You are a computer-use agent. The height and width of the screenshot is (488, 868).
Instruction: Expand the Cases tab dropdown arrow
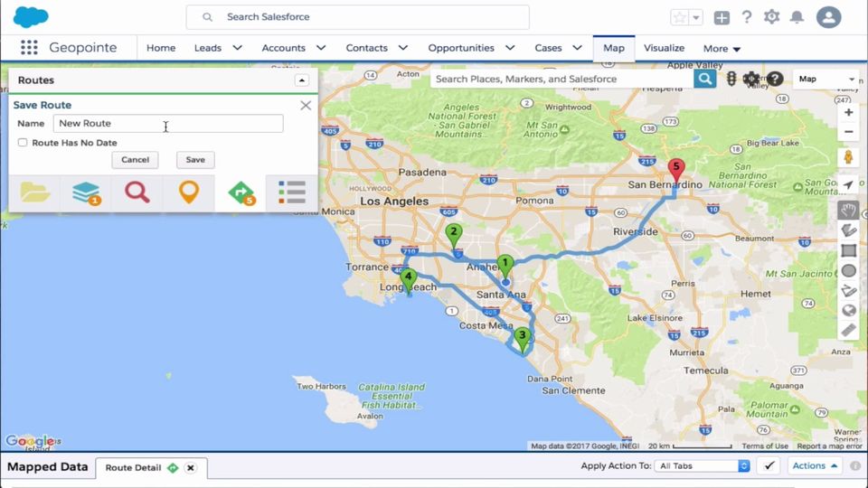tap(577, 48)
